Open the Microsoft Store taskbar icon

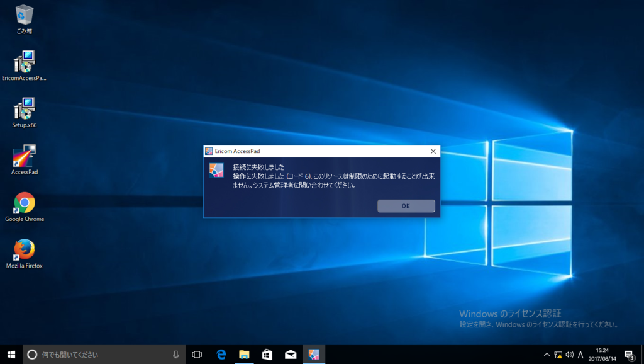coord(267,355)
